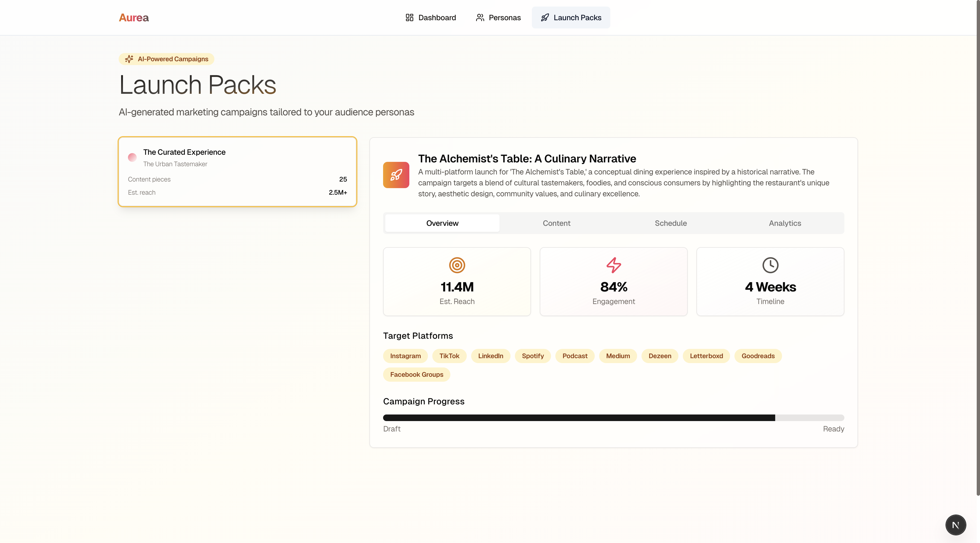Click the Dashboard grid icon
The height and width of the screenshot is (543, 980).
(x=409, y=17)
